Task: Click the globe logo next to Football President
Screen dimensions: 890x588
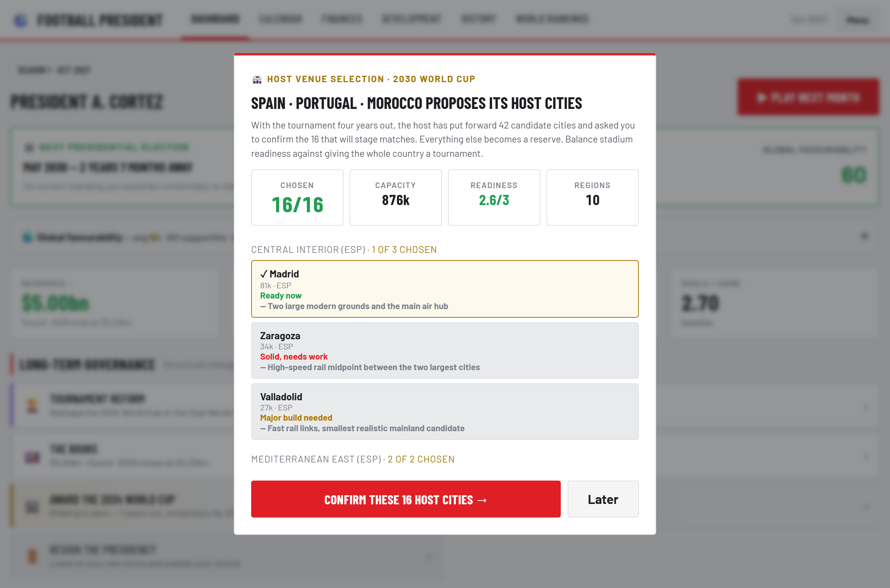Action: pyautogui.click(x=21, y=20)
